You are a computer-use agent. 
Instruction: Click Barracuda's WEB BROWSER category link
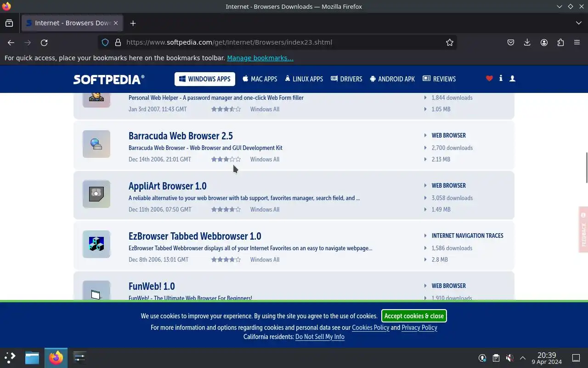tap(448, 135)
